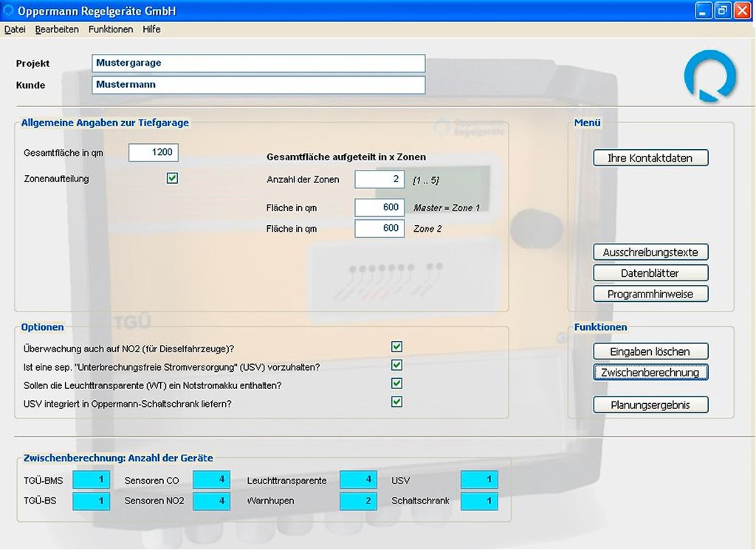The width and height of the screenshot is (756, 550).
Task: Click 'Gesamtfläche aufgeteilt in x Zonen' heading
Action: (x=346, y=157)
